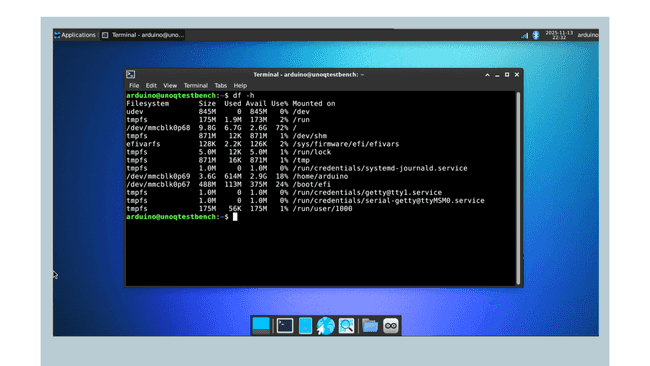Launch the Terminal emulator from the dock
The width and height of the screenshot is (650, 366).
(285, 326)
